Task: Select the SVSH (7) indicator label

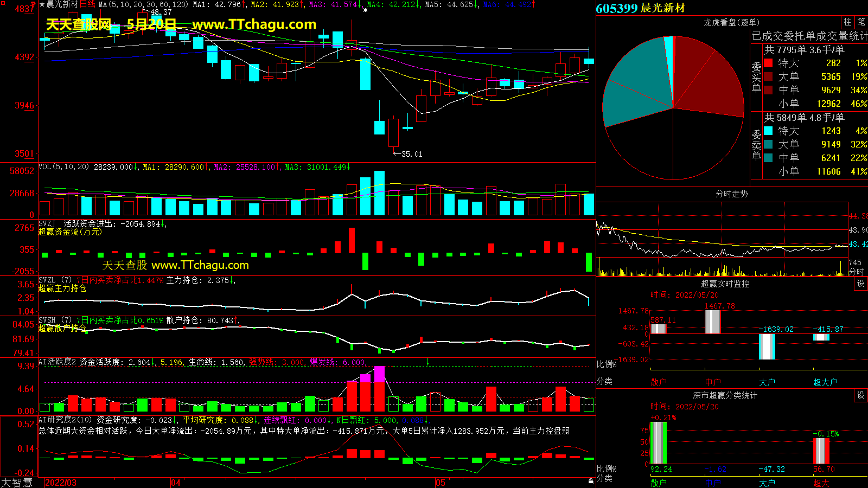Action: click(55, 320)
